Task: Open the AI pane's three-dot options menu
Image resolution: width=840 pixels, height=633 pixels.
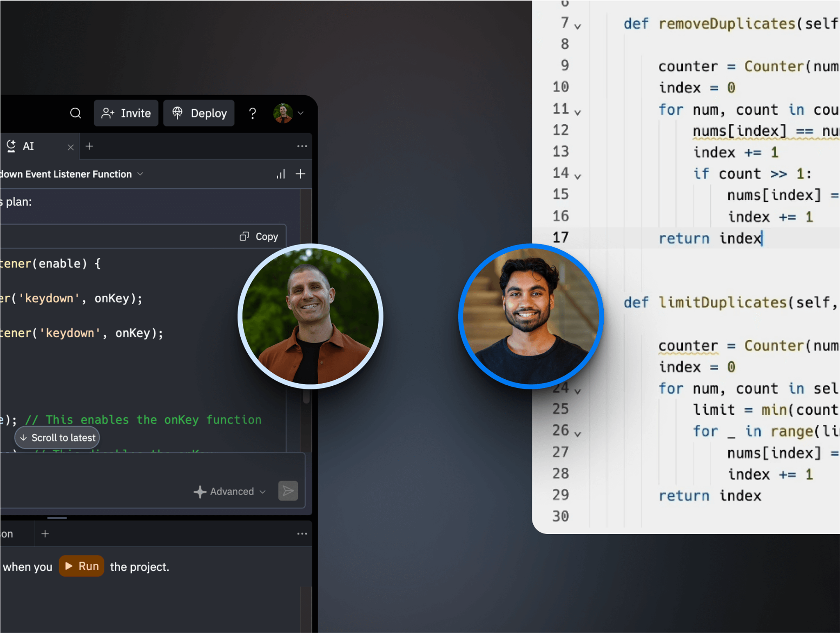Action: [302, 146]
